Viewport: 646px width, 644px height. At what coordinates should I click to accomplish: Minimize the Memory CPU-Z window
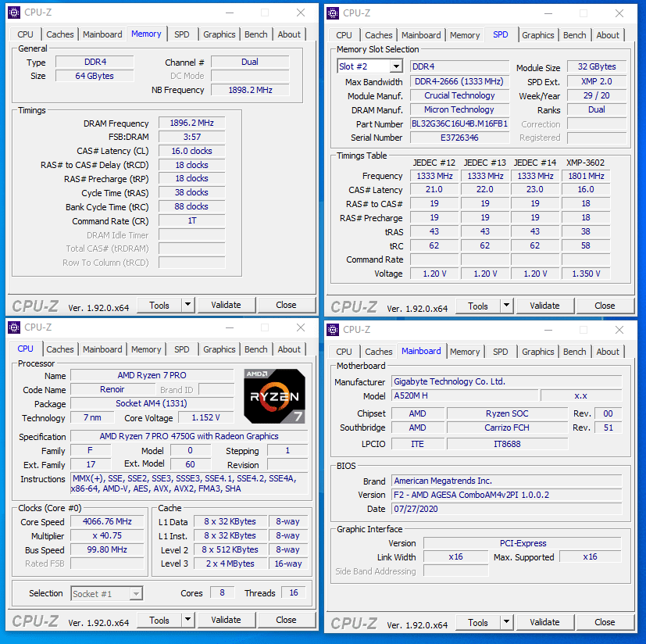[x=230, y=13]
